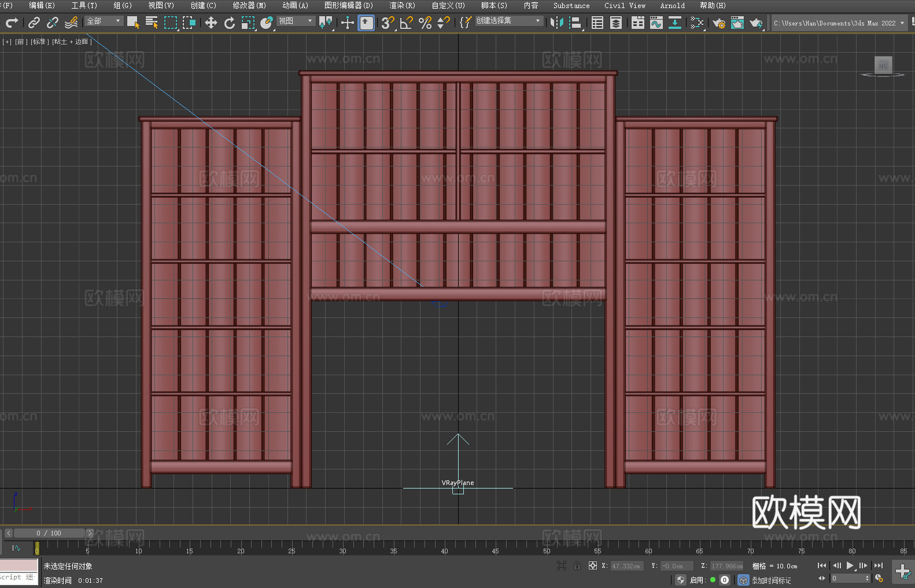Click the Unlink Selection icon
This screenshot has width=915, height=588.
click(53, 23)
